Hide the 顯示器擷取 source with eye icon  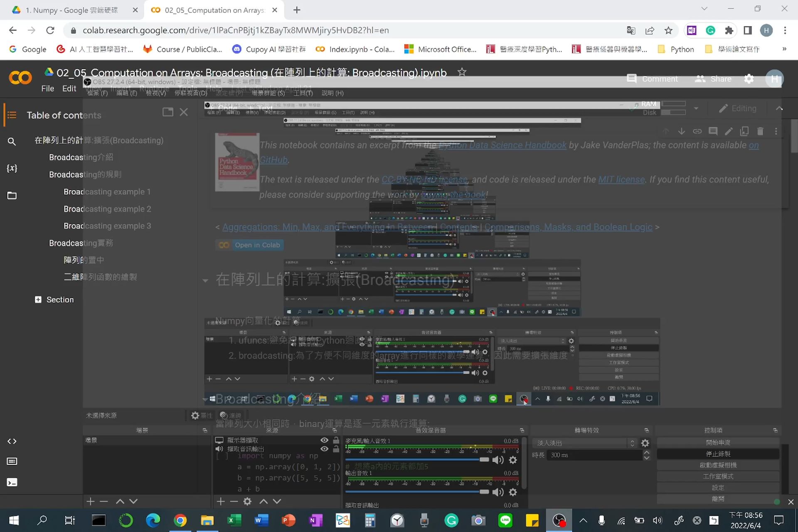click(324, 440)
